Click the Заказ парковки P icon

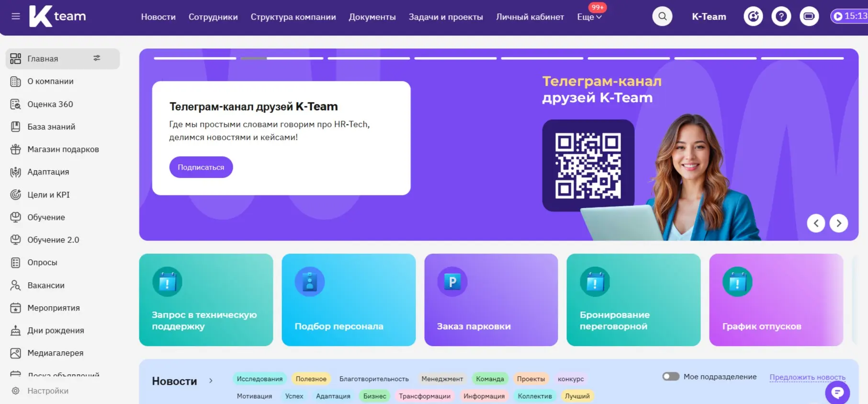(452, 282)
